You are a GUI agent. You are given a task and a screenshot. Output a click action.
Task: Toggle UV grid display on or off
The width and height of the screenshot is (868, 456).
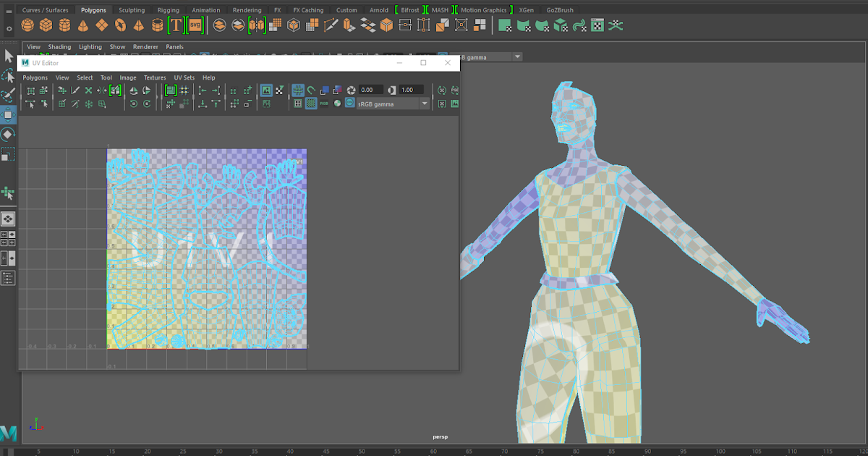pyautogui.click(x=297, y=90)
